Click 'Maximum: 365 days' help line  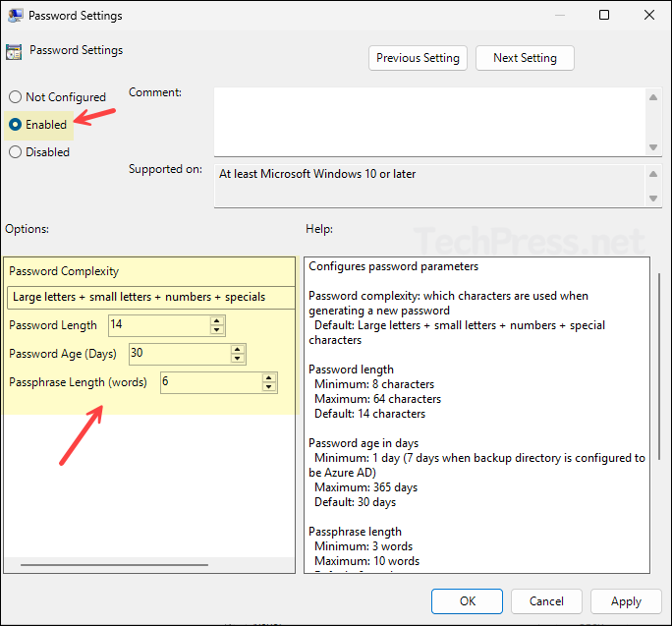[x=365, y=487]
